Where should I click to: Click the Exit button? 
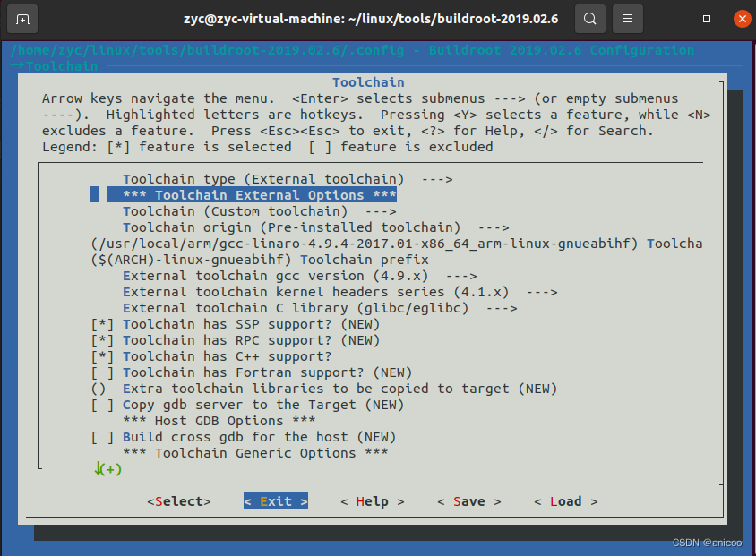(x=275, y=501)
